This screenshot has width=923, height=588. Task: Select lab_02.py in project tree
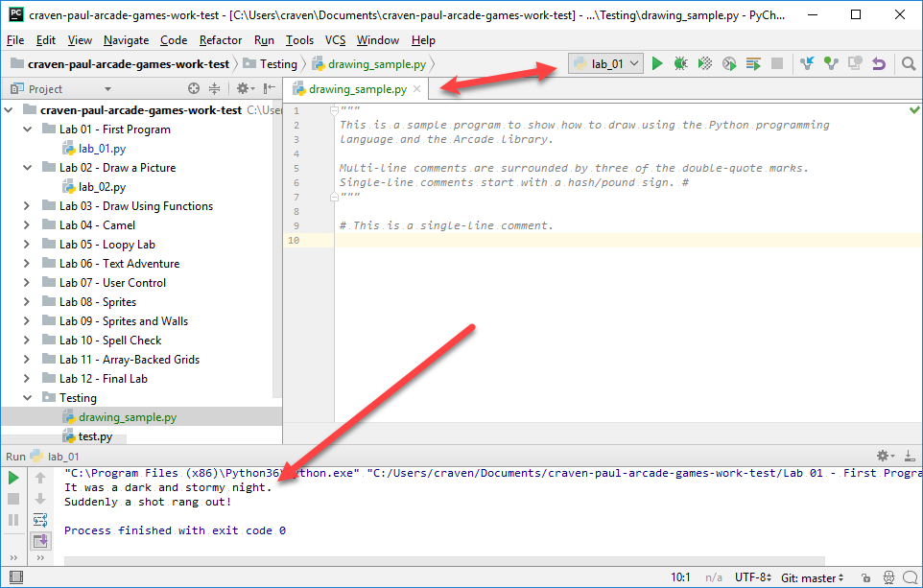point(102,187)
